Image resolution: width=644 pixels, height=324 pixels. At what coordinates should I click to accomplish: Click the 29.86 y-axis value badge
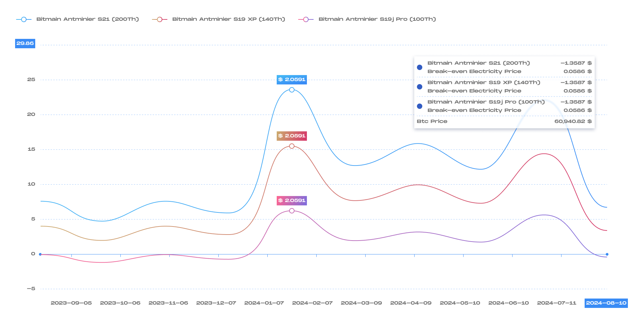click(25, 43)
